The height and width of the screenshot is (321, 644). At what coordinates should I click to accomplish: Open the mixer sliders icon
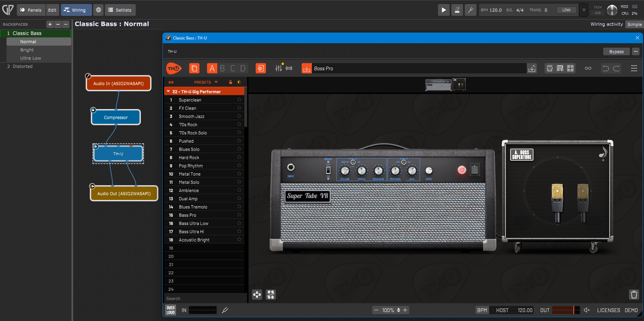pos(279,68)
